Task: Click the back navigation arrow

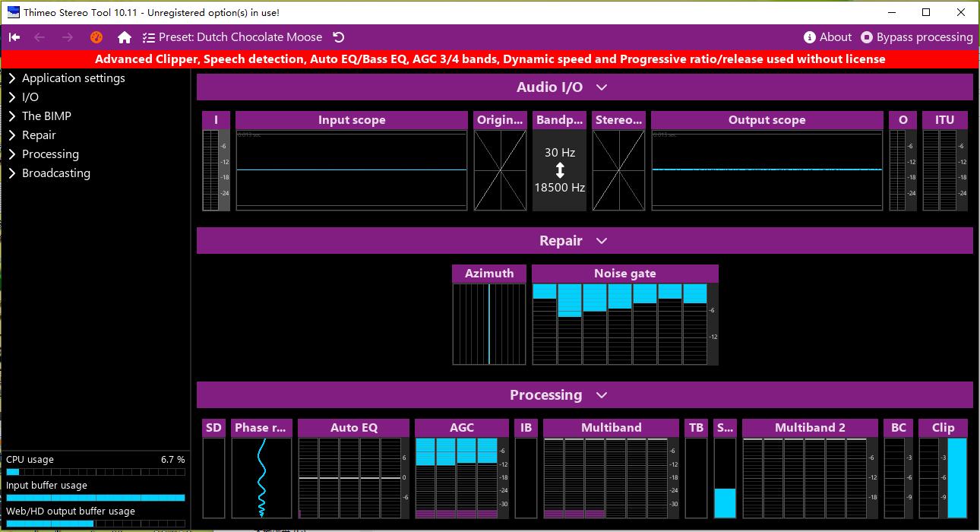Action: tap(40, 37)
